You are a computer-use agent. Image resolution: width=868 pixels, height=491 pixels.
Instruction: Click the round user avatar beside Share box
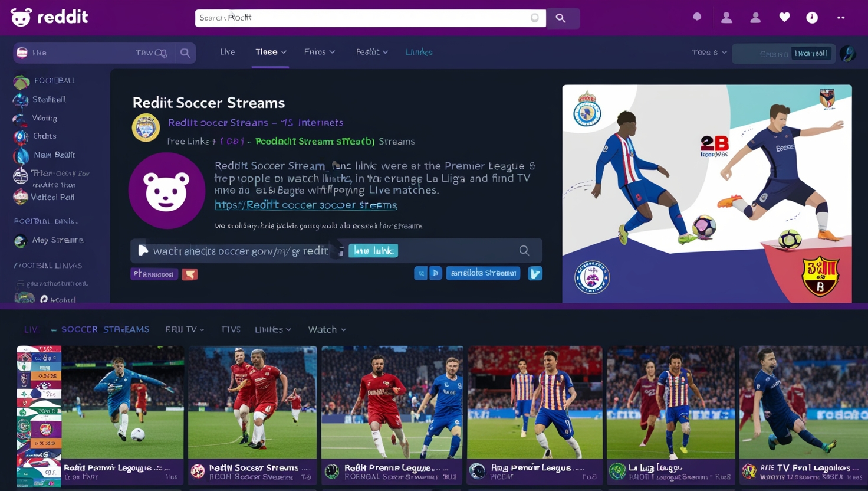click(x=848, y=53)
